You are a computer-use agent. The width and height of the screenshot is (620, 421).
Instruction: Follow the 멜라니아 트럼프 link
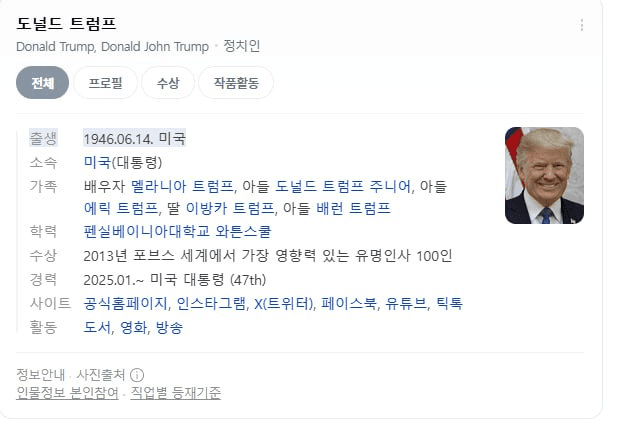(x=182, y=186)
